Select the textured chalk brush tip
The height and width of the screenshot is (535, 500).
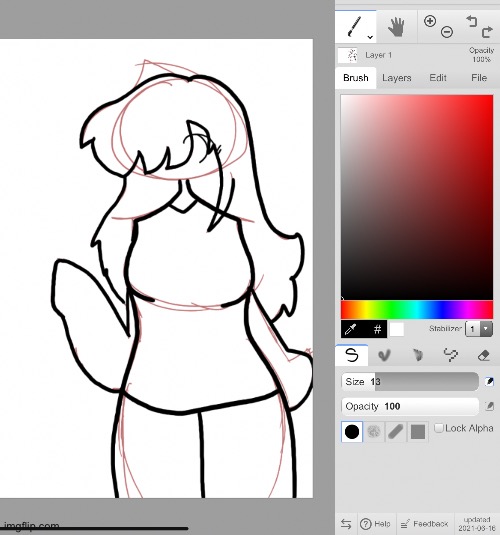pyautogui.click(x=374, y=432)
